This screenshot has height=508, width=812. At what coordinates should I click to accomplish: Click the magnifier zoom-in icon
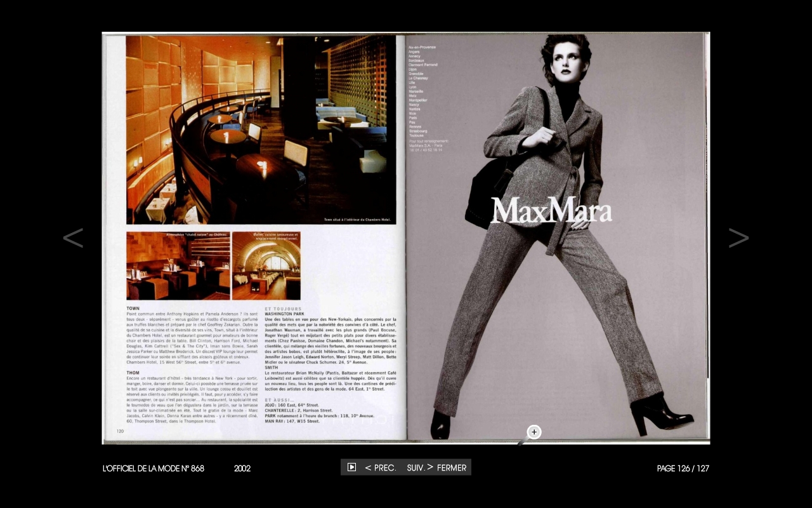534,432
